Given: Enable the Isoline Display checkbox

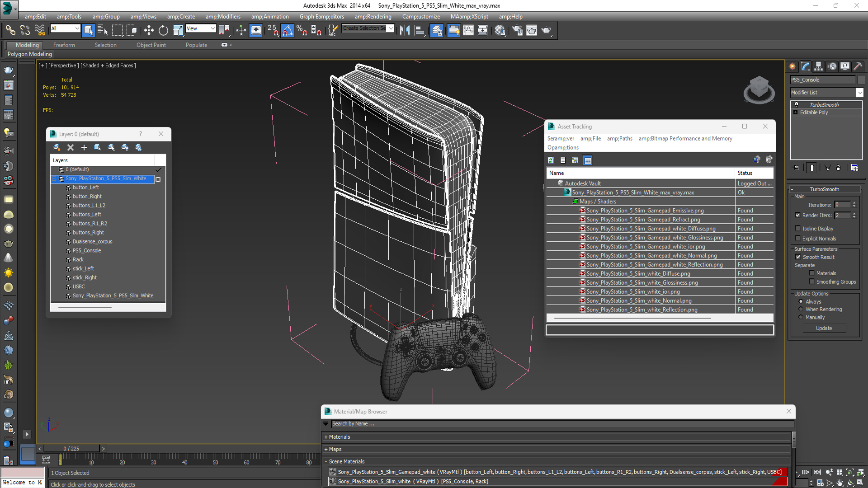Looking at the screenshot, I should [798, 229].
